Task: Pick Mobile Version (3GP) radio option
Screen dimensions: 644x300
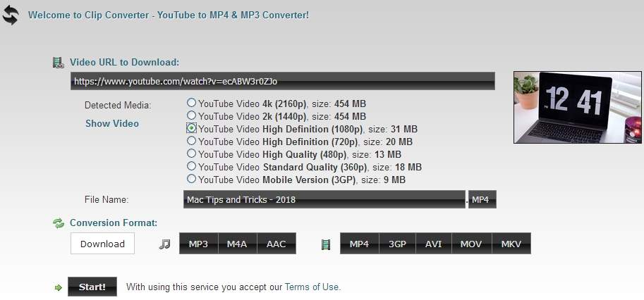Action: [191, 179]
